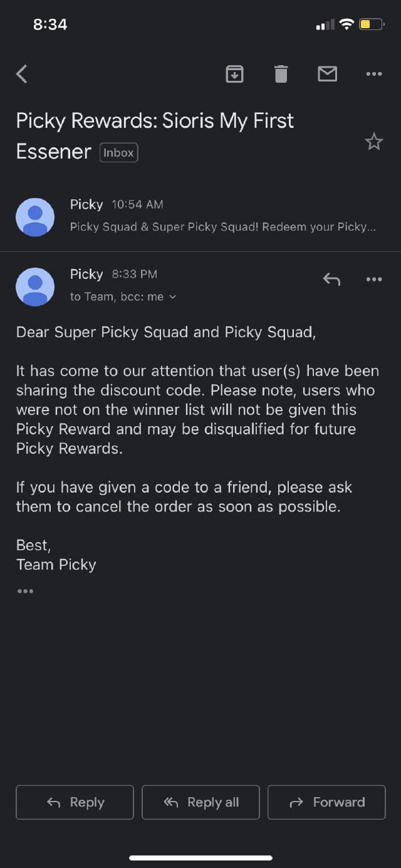The width and height of the screenshot is (401, 868).
Task: Go back using the left chevron arrow
Action: click(22, 74)
